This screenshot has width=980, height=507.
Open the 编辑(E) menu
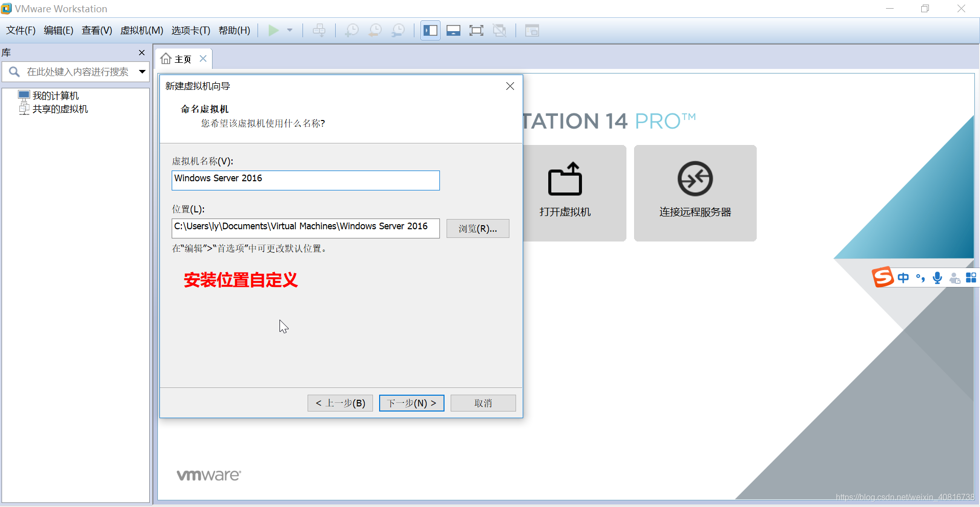pos(59,31)
